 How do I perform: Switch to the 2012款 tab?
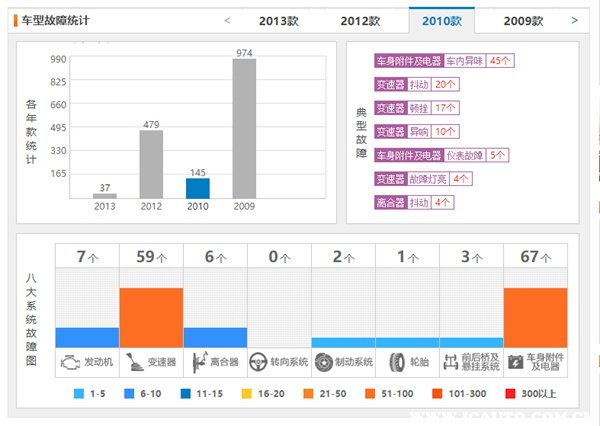coord(359,20)
